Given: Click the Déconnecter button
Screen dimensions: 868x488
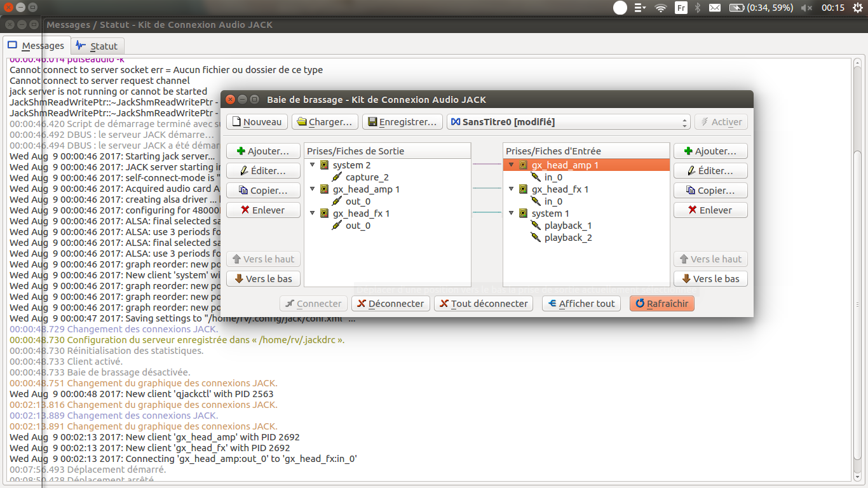Looking at the screenshot, I should point(391,304).
